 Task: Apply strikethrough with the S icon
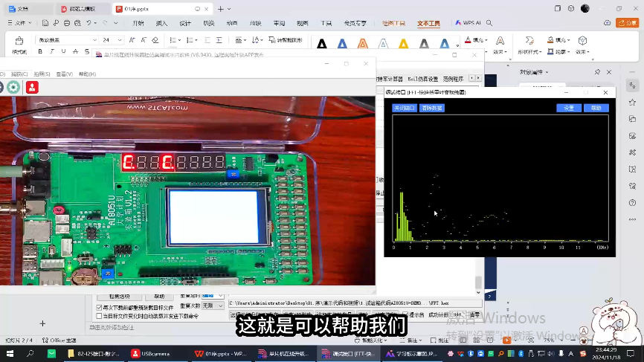(87, 52)
